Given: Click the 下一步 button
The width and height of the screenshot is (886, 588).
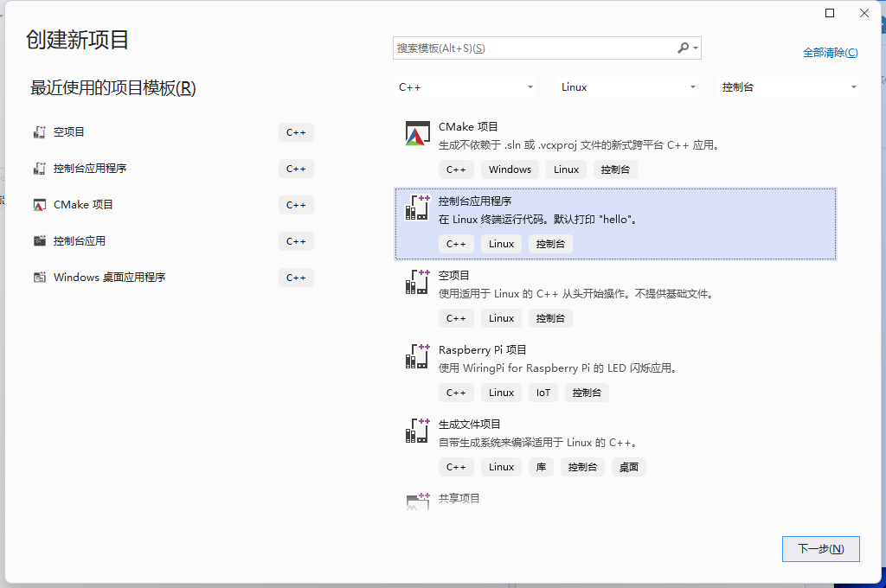Looking at the screenshot, I should click(820, 548).
